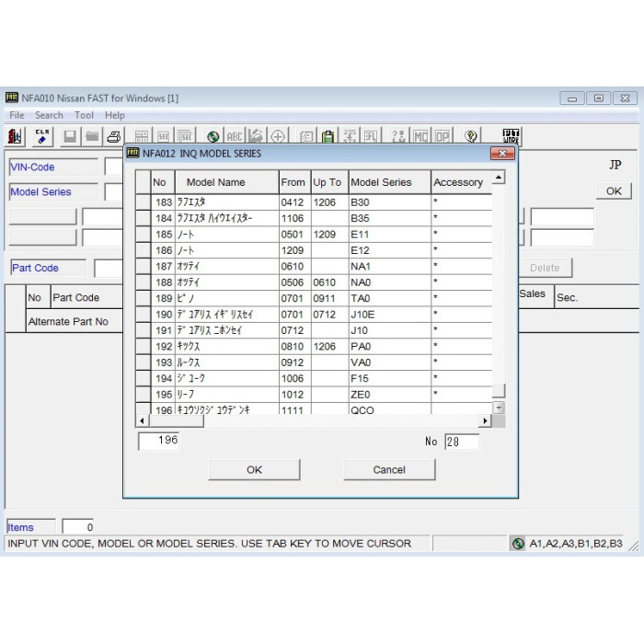The width and height of the screenshot is (644, 644).
Task: Click Up To cell 0911 in row 189
Action: [329, 299]
